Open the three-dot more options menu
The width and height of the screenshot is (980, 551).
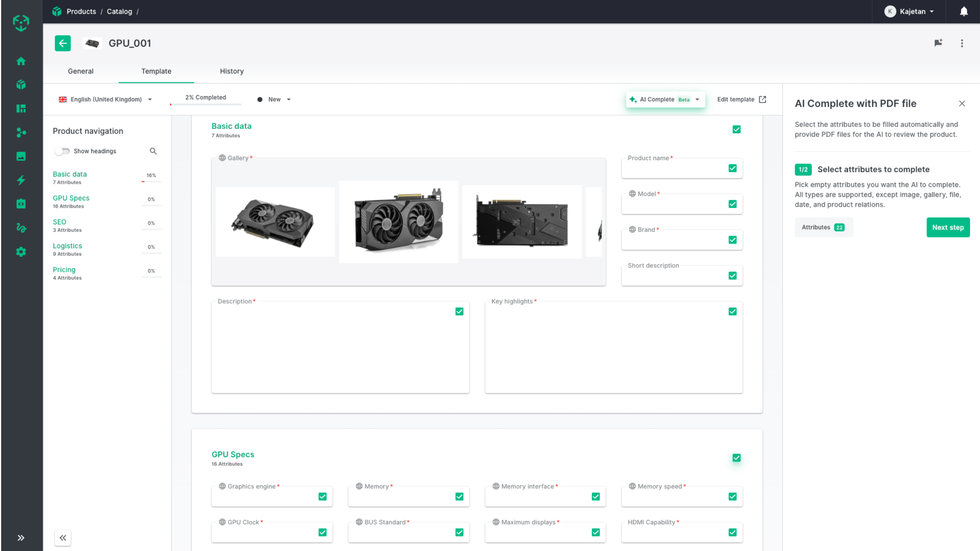(x=962, y=43)
